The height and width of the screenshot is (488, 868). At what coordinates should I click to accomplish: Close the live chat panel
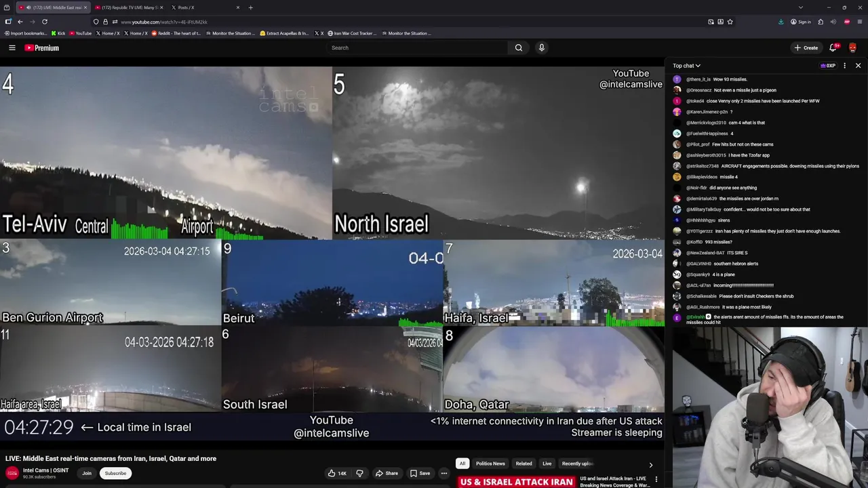[x=858, y=66]
